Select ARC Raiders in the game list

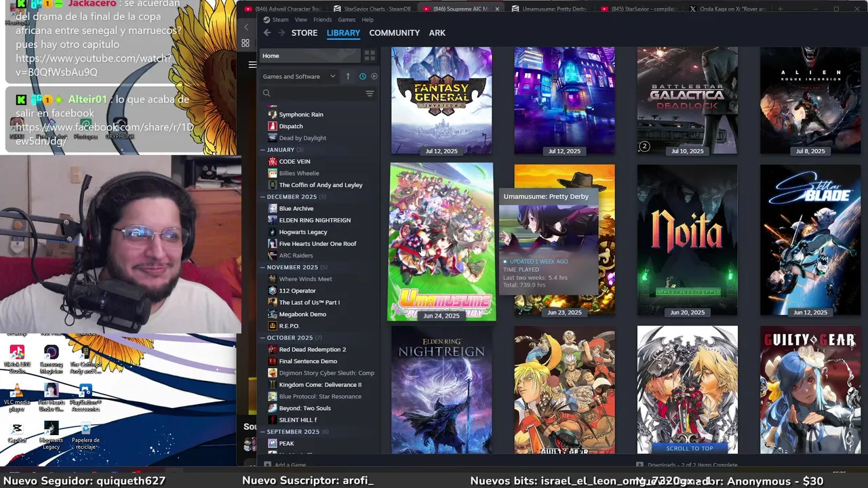click(295, 256)
